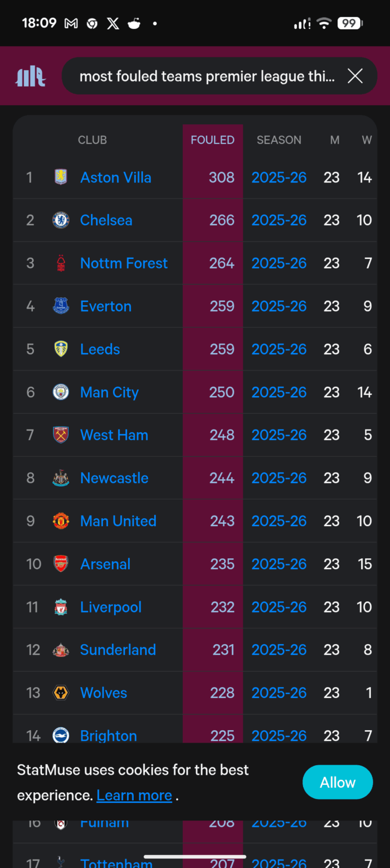Open the Learn more cookie policy
Screen dimensions: 390x868
tap(134, 795)
